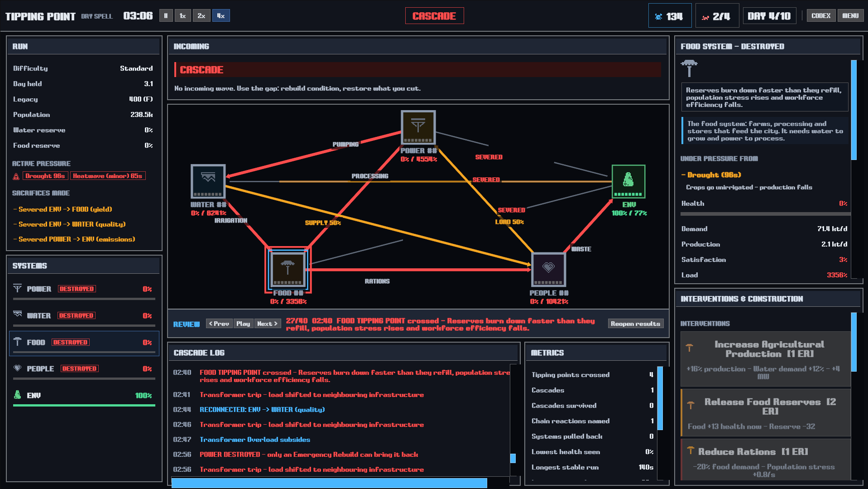868x489 pixels.
Task: Click the IRRIGATION link label
Action: click(x=231, y=220)
